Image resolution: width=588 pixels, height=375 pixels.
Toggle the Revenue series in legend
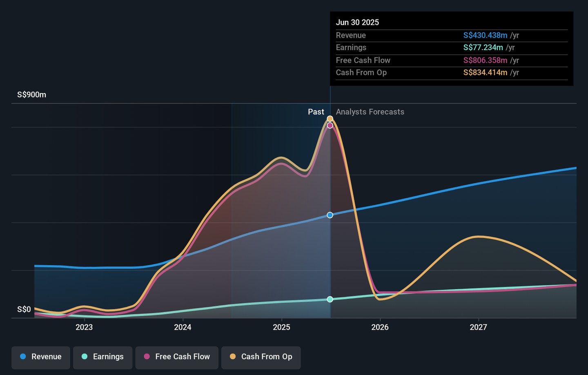point(41,357)
